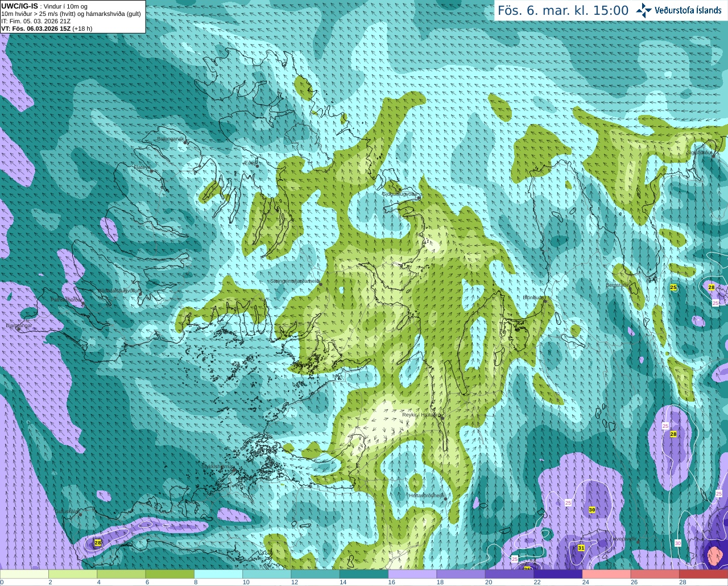Click the Stykkishólmur station label
This screenshot has height=586, width=728.
tap(217, 467)
